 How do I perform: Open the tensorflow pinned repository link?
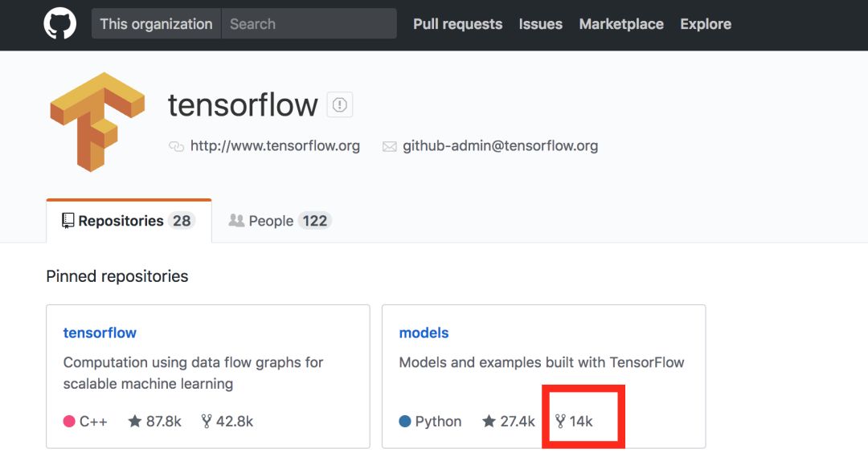click(x=100, y=332)
